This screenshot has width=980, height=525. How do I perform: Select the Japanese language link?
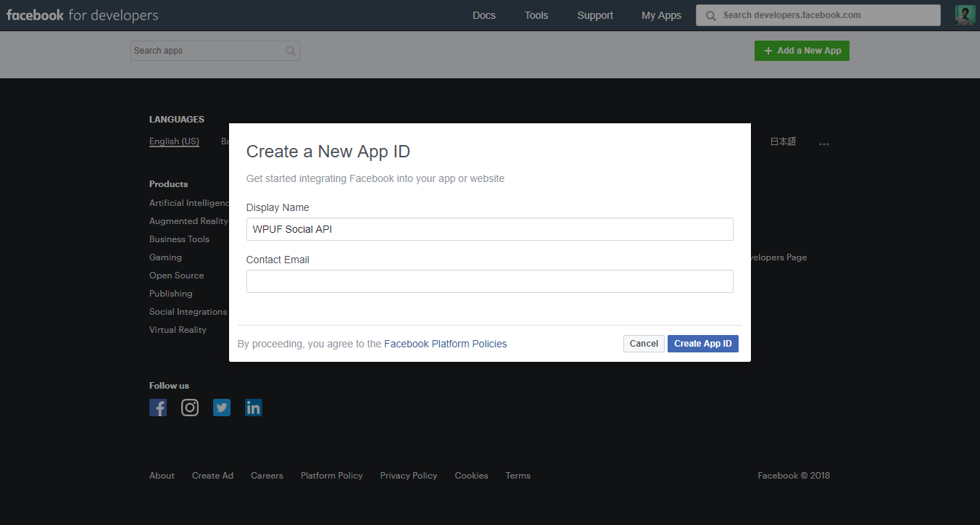[x=783, y=141]
